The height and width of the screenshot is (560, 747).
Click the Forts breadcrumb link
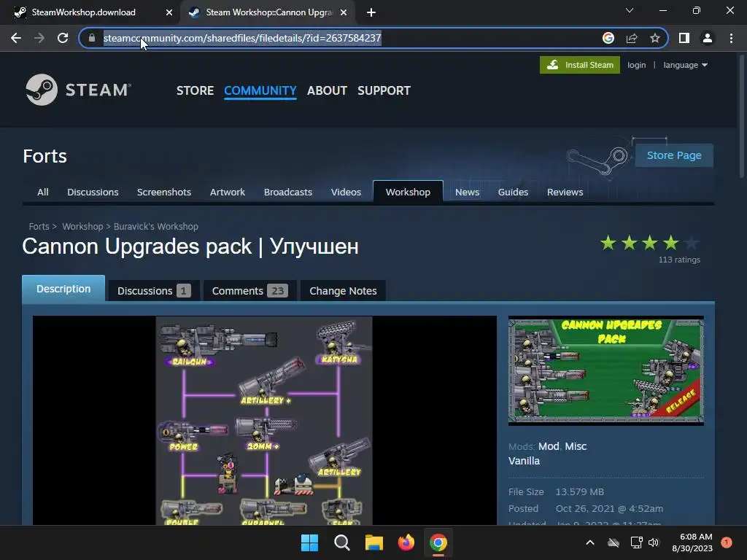tap(39, 227)
